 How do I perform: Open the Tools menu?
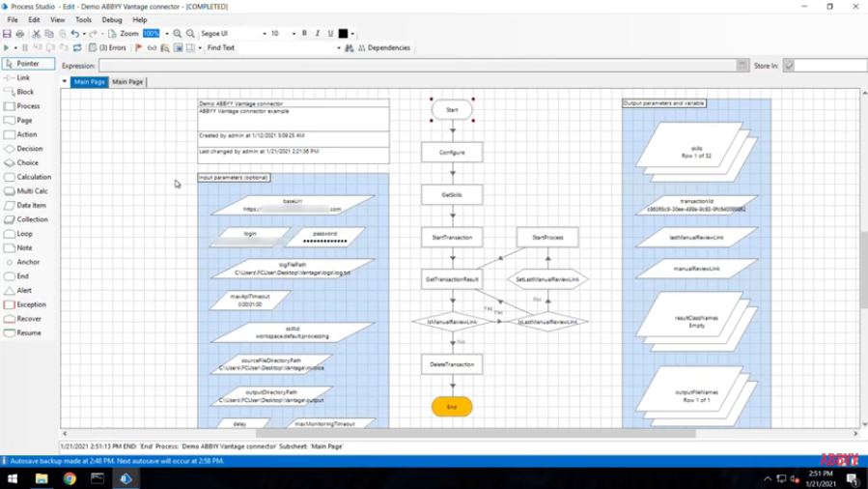pos(84,20)
